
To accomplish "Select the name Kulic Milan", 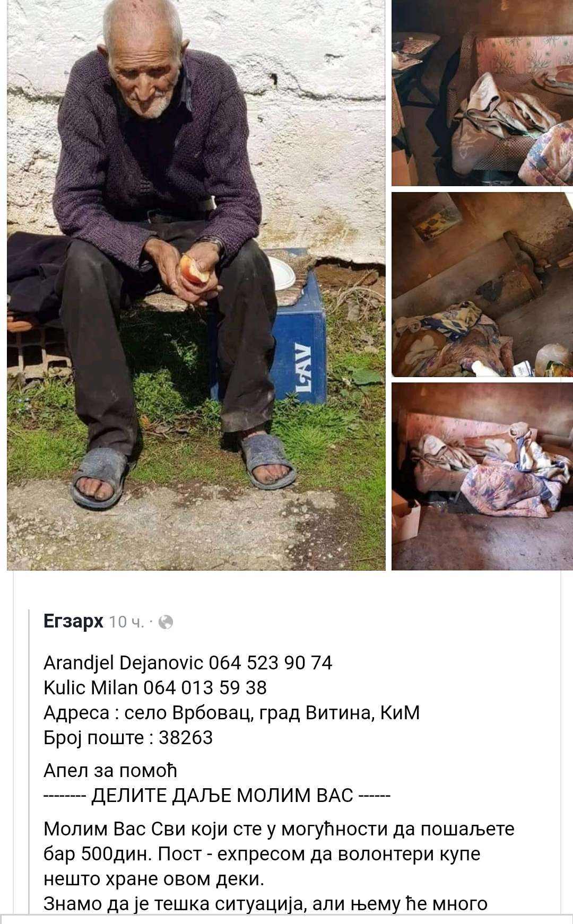I will coord(91,687).
